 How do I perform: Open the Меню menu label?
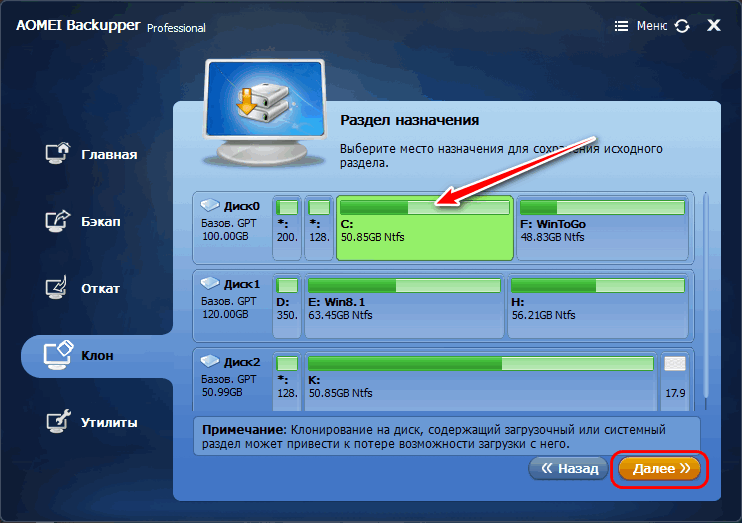[x=652, y=26]
